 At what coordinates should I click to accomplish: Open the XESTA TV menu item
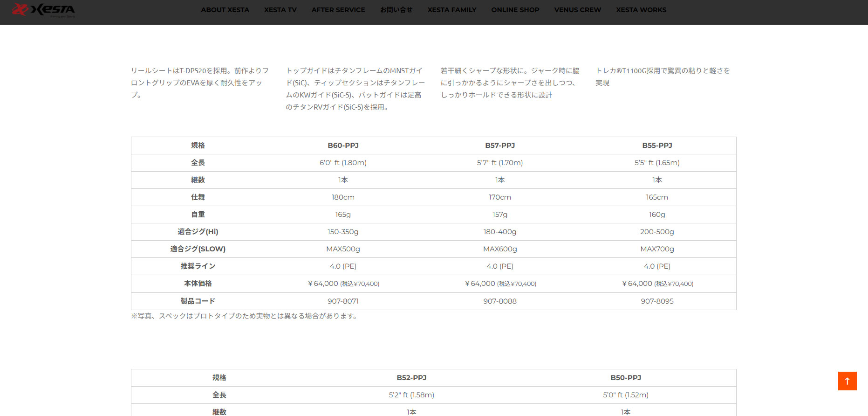click(x=280, y=10)
